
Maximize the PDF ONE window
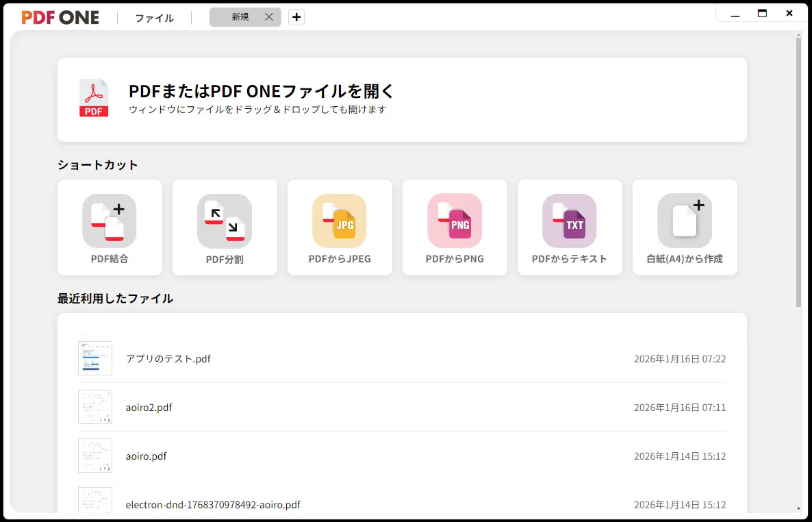(762, 14)
